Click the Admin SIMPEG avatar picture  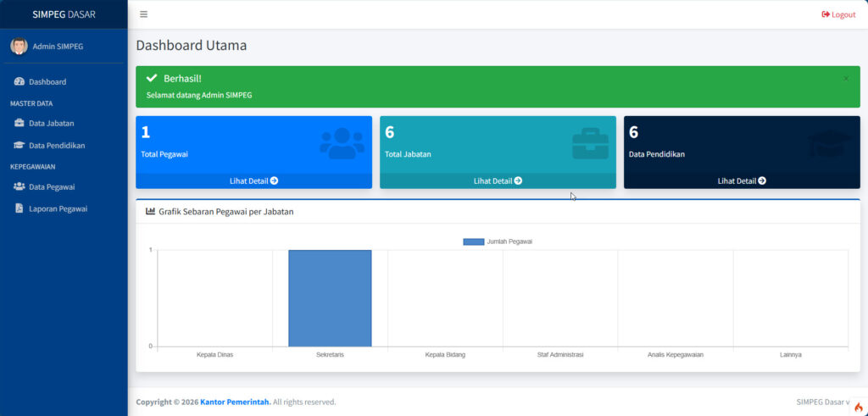(x=19, y=46)
